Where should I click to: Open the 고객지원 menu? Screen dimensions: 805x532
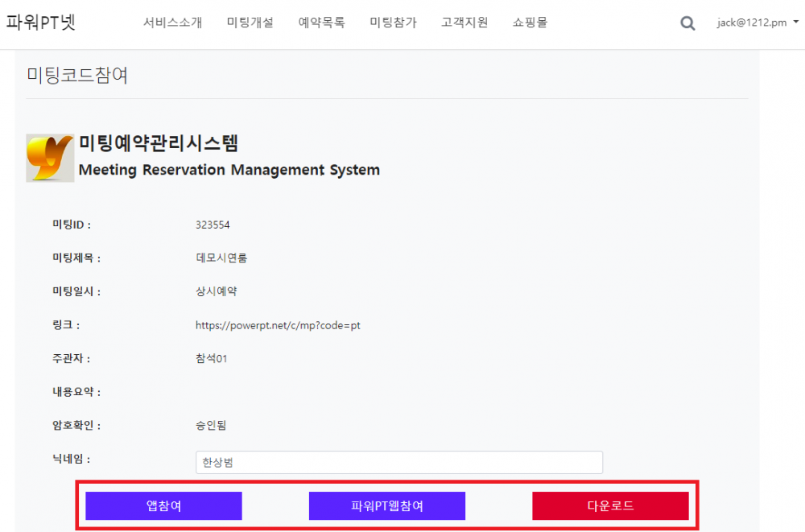[464, 23]
